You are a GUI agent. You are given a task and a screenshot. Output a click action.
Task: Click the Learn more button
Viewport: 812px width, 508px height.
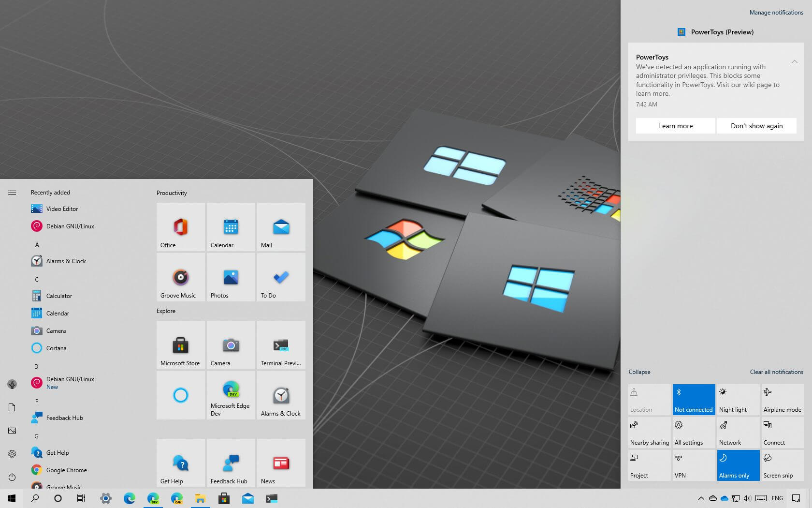point(675,126)
